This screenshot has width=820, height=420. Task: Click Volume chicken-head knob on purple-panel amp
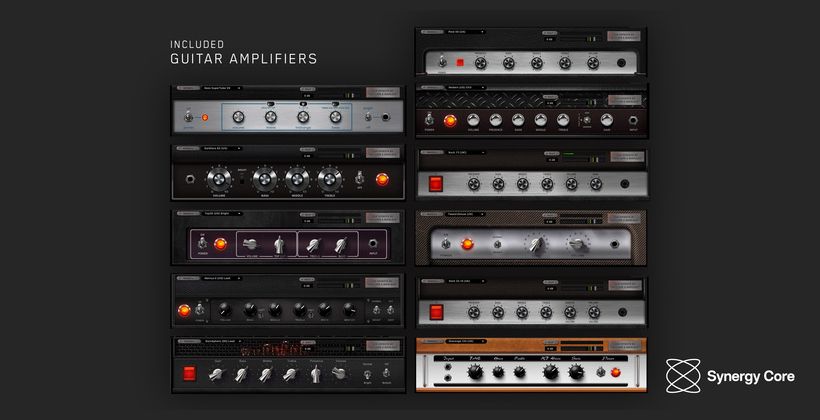click(x=250, y=244)
